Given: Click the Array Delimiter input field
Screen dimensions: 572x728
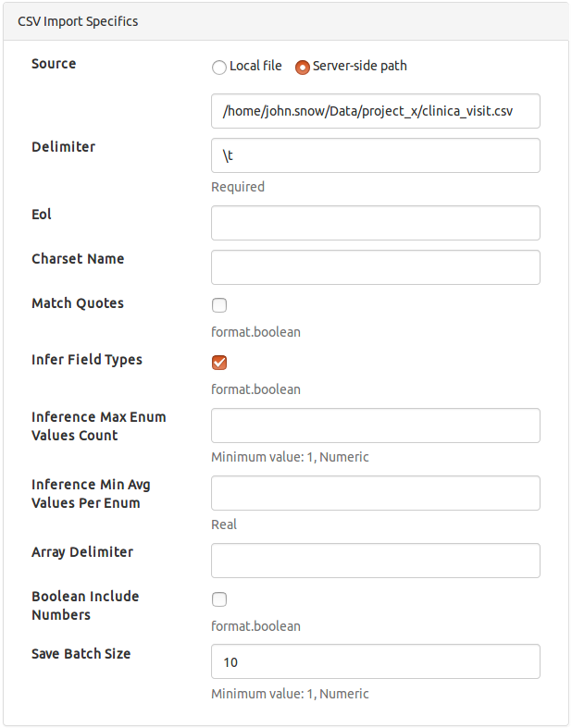Looking at the screenshot, I should 375,561.
